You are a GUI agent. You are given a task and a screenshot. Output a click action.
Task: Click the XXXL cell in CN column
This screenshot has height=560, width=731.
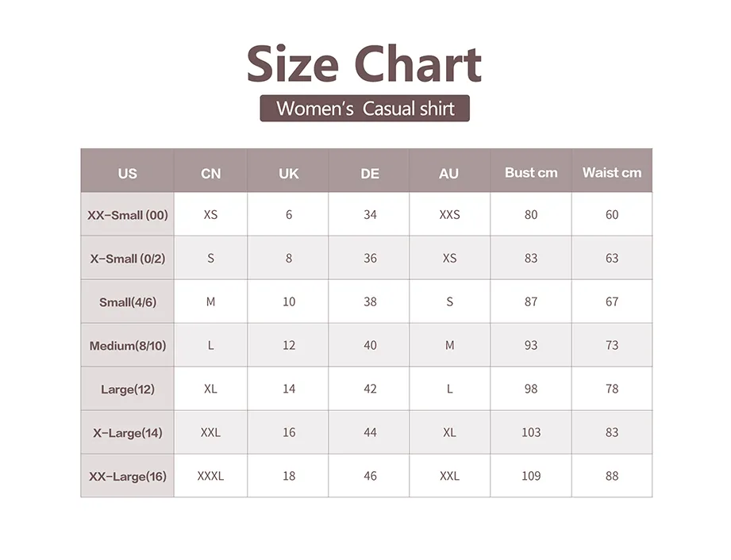click(210, 476)
